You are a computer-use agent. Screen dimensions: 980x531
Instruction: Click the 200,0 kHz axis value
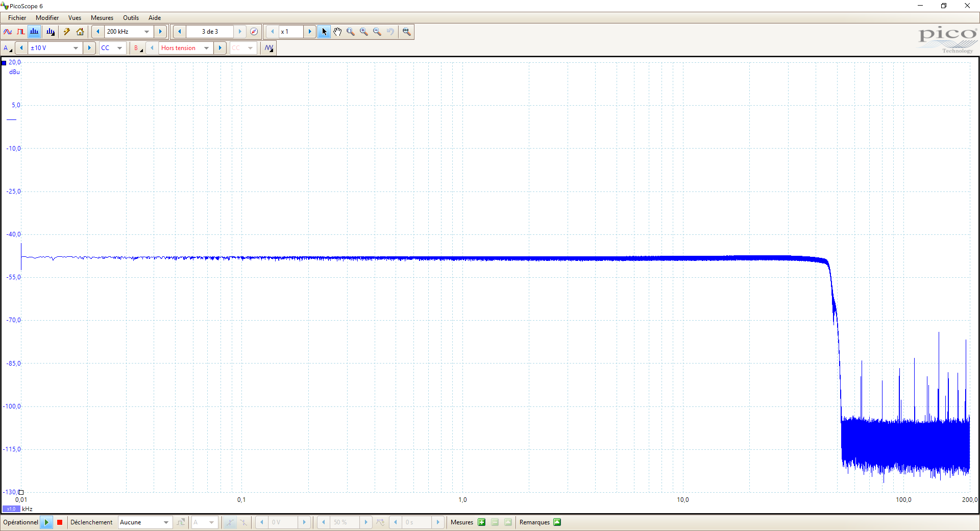coord(970,500)
